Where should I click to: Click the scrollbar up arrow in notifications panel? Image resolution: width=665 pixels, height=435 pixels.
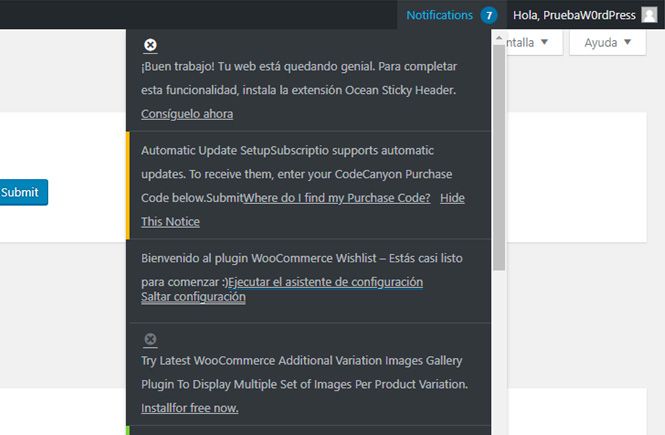click(x=499, y=39)
